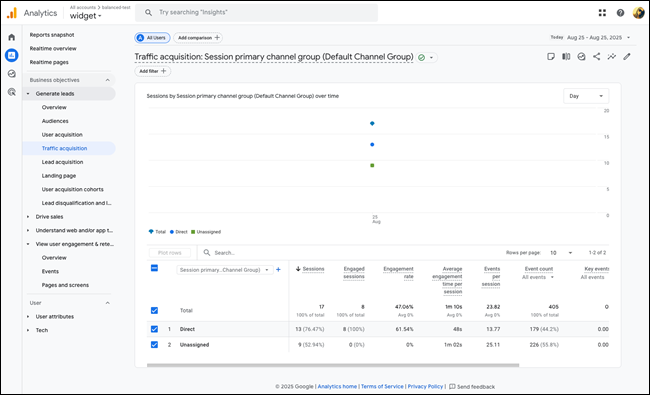Click the Analytics logo
The width and height of the screenshot is (650, 395).
click(x=12, y=13)
